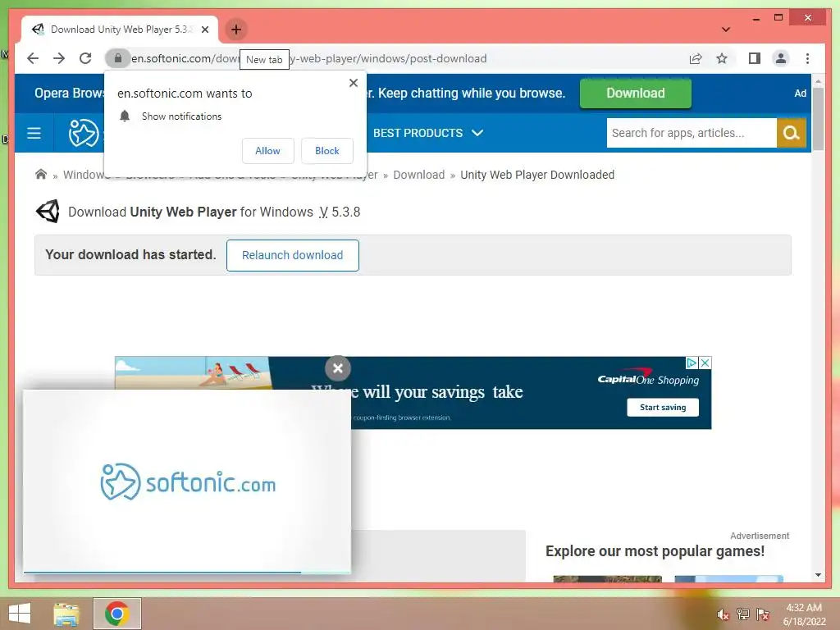Click the vertical scrollbar thumb
This screenshot has width=840, height=630.
coord(818,119)
